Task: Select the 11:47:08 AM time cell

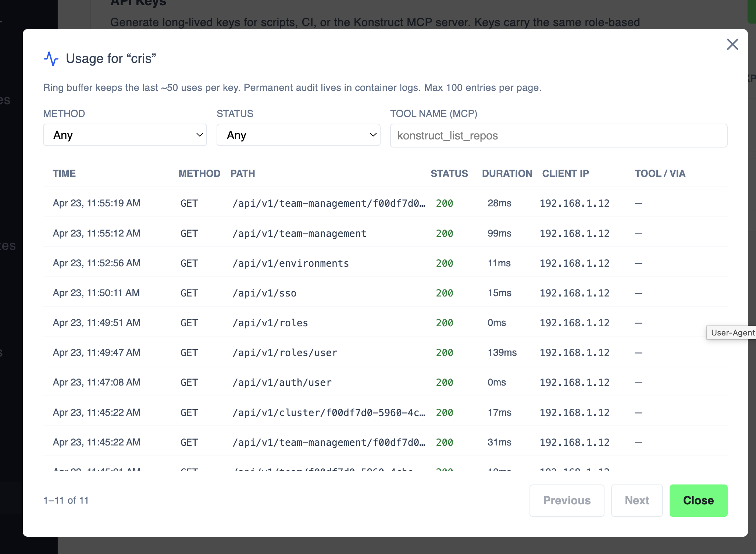Action: (x=97, y=382)
